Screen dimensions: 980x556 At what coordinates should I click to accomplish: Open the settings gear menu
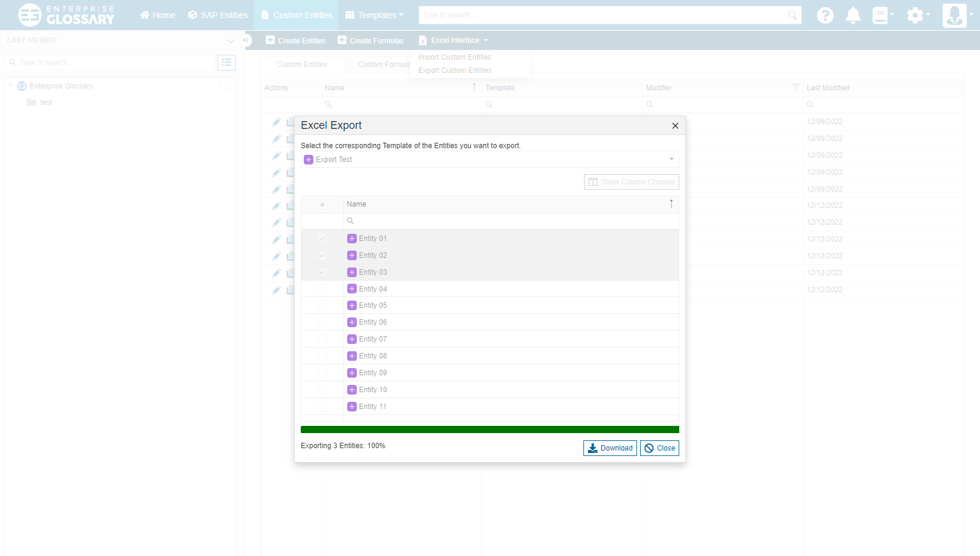click(916, 15)
